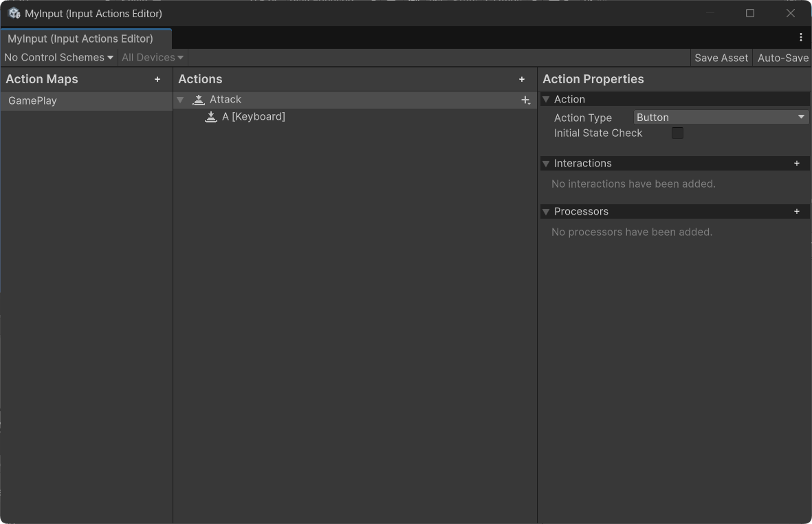
Task: Select the GamePlay action map
Action: click(86, 101)
